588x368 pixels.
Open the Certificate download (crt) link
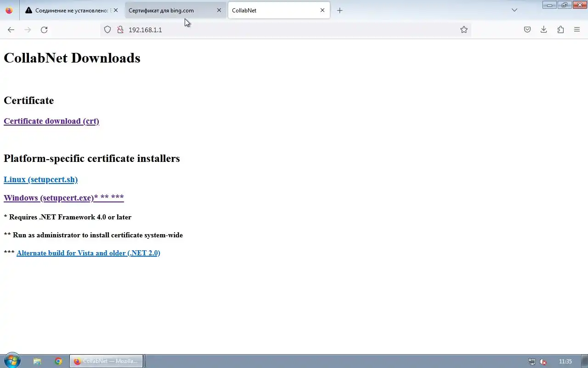51,121
